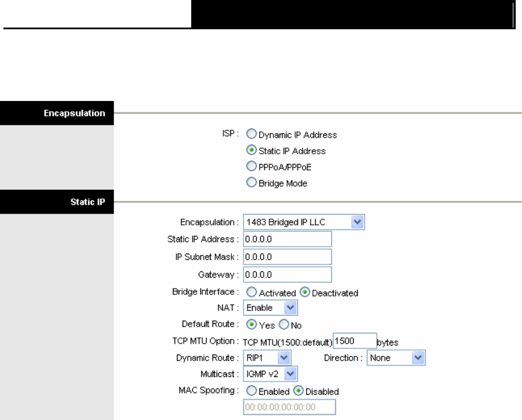
Task: Open the Encapsulation dropdown list
Action: 304,222
